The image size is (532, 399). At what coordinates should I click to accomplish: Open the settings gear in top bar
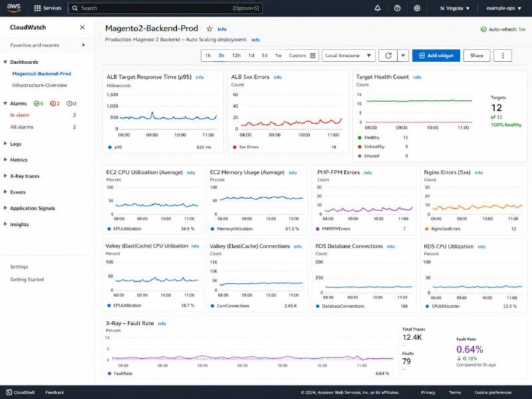pos(417,8)
